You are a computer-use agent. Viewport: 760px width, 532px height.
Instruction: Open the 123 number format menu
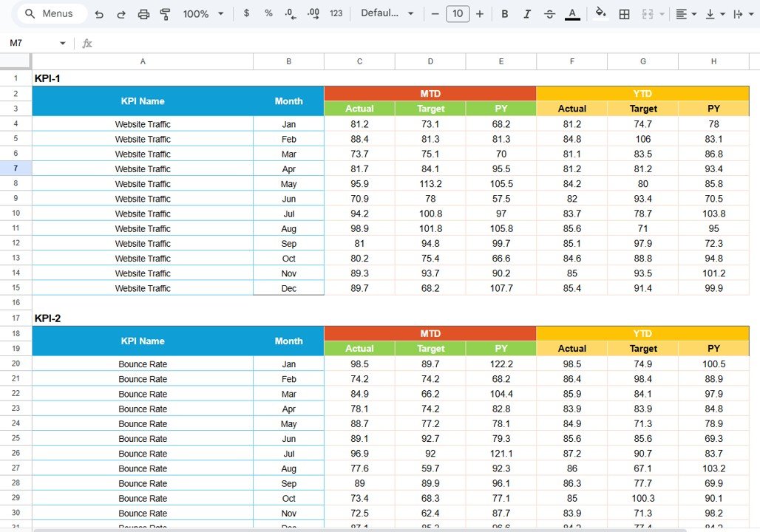[x=336, y=14]
